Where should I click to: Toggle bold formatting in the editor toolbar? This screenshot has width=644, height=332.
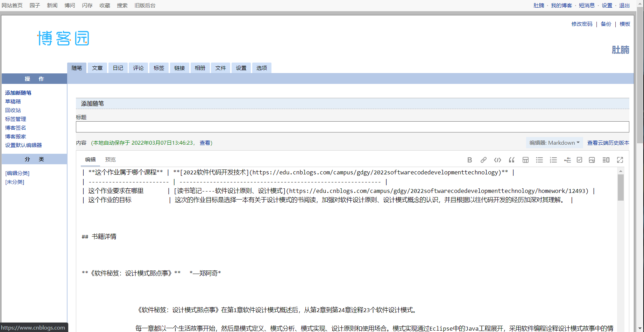tap(469, 160)
